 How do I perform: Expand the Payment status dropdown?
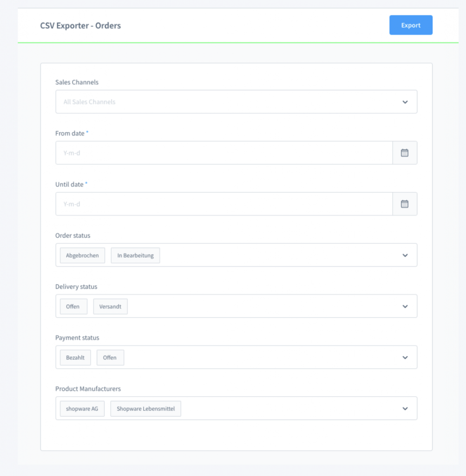point(404,357)
